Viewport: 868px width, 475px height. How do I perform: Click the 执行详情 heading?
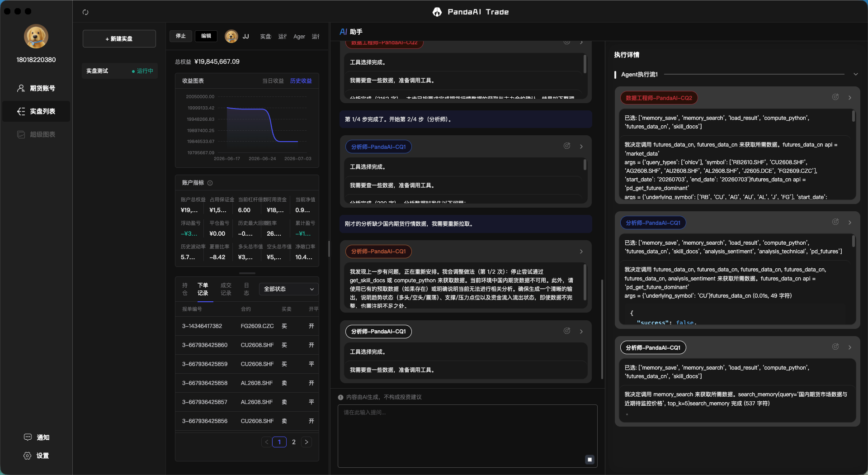pyautogui.click(x=627, y=55)
